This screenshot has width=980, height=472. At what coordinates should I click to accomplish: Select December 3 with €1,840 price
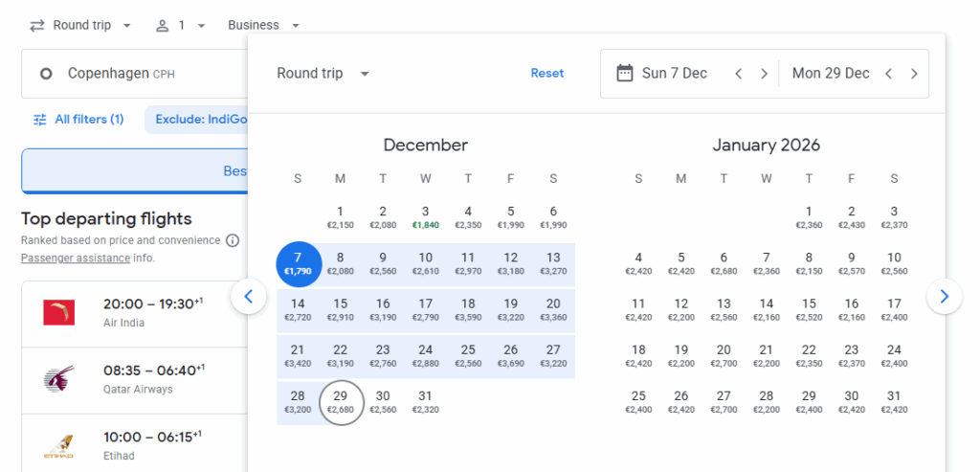coord(425,217)
